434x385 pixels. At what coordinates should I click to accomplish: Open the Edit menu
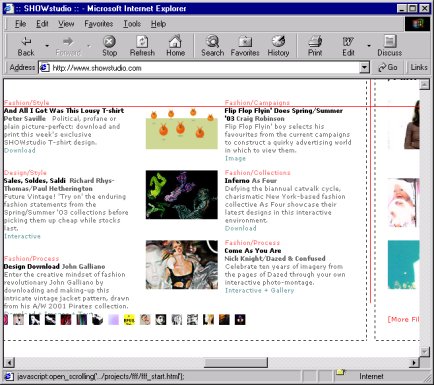[42, 24]
